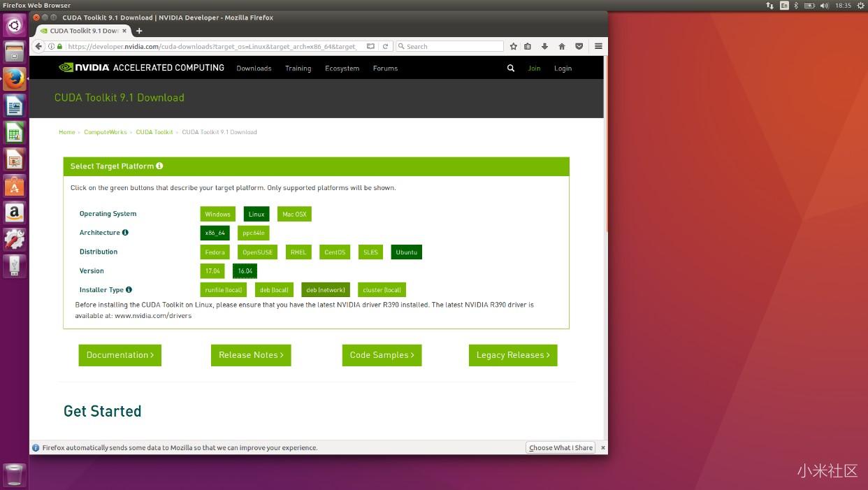Show your bookmarks list
868x490 pixels.
tap(528, 47)
